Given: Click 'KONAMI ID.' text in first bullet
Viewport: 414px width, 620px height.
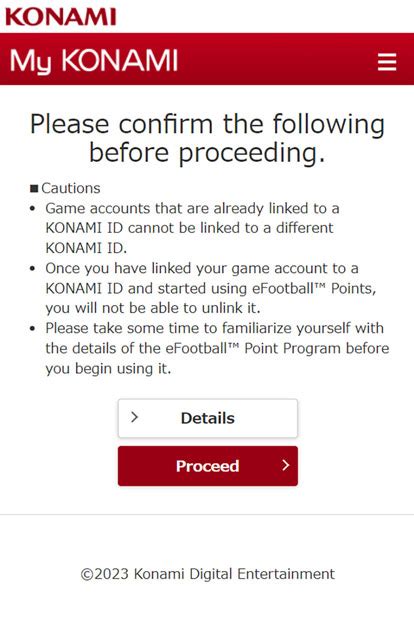Looking at the screenshot, I should (x=86, y=248).
